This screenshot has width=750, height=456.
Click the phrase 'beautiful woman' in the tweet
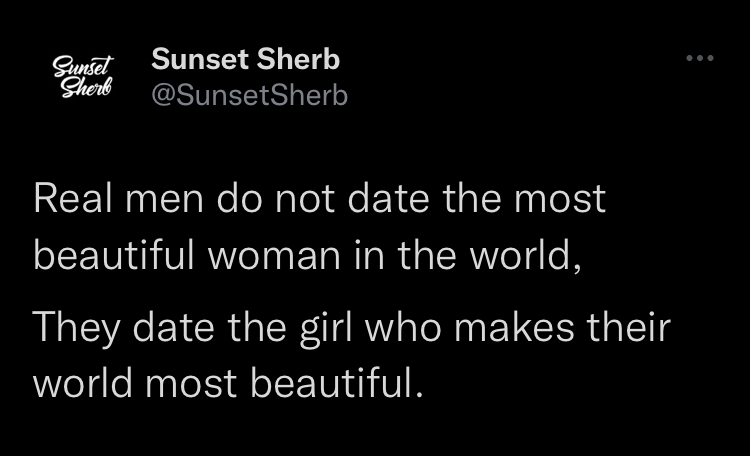(187, 255)
